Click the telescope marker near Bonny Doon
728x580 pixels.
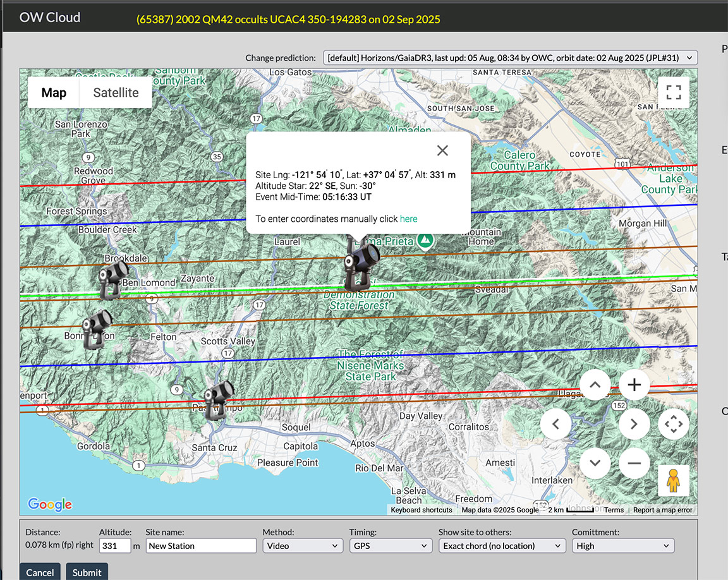tap(97, 329)
